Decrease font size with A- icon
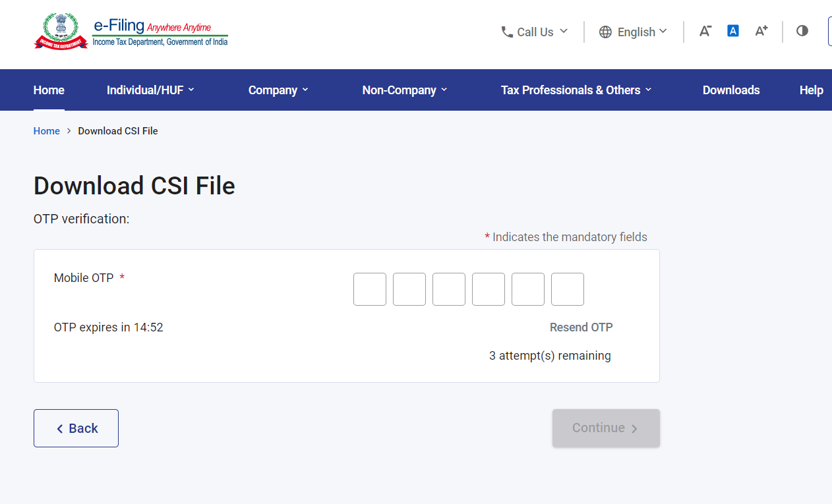The height and width of the screenshot is (504, 832). click(x=705, y=31)
